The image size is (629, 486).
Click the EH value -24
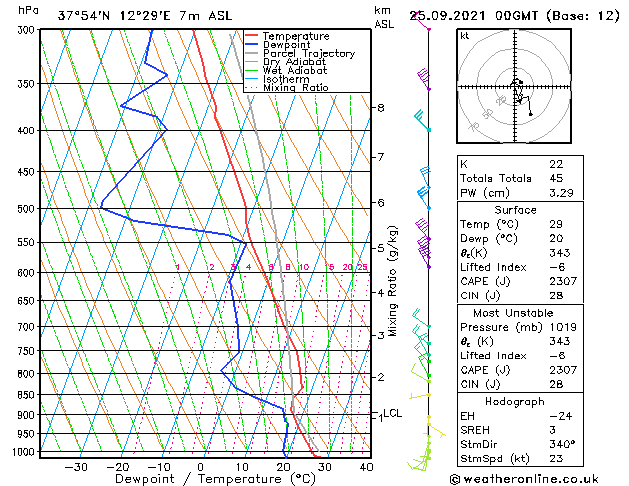[560, 416]
